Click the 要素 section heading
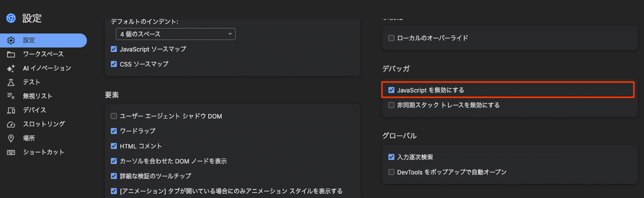The height and width of the screenshot is (198, 644). pyautogui.click(x=111, y=94)
